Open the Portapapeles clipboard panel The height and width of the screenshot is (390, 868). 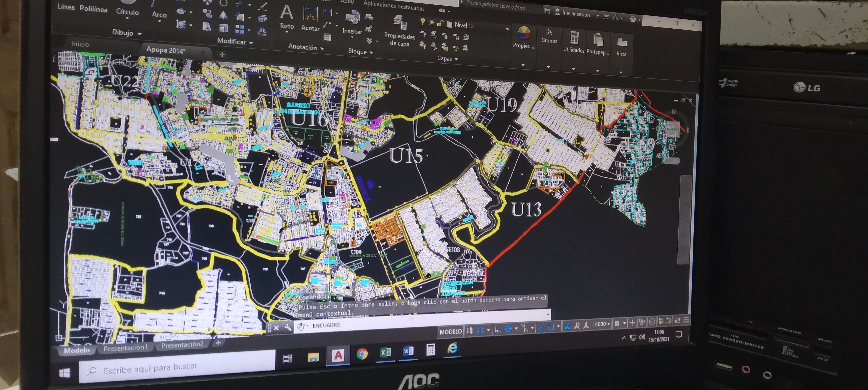tap(598, 44)
